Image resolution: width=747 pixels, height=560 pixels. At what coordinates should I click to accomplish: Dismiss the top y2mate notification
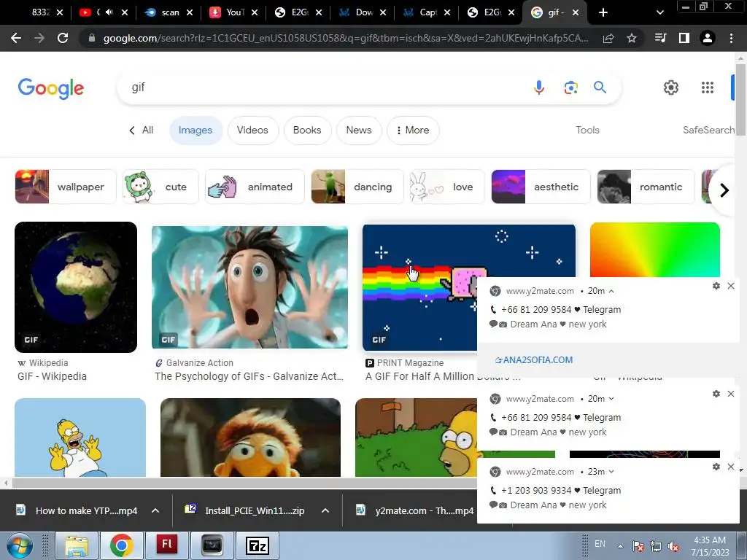731,286
